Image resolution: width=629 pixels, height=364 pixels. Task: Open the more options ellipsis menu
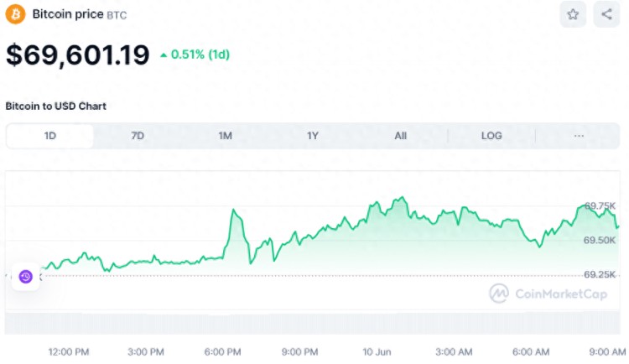[x=579, y=136]
